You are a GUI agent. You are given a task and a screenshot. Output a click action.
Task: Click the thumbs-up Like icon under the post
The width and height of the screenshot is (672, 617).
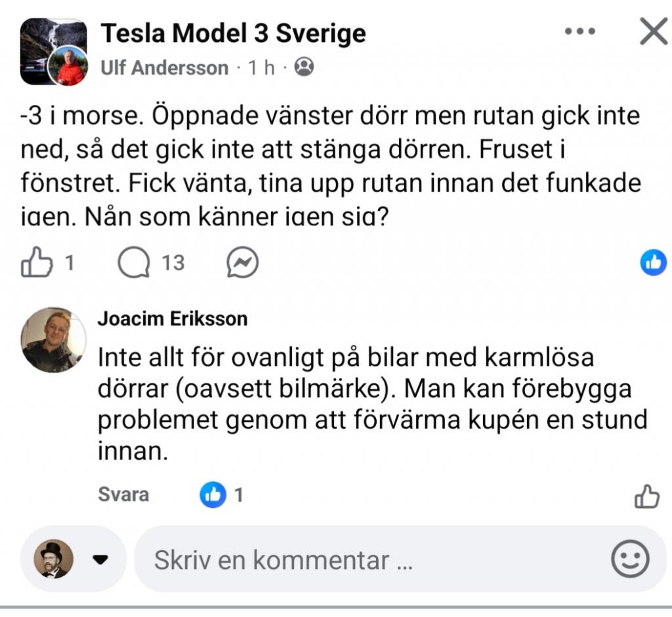coord(35,261)
